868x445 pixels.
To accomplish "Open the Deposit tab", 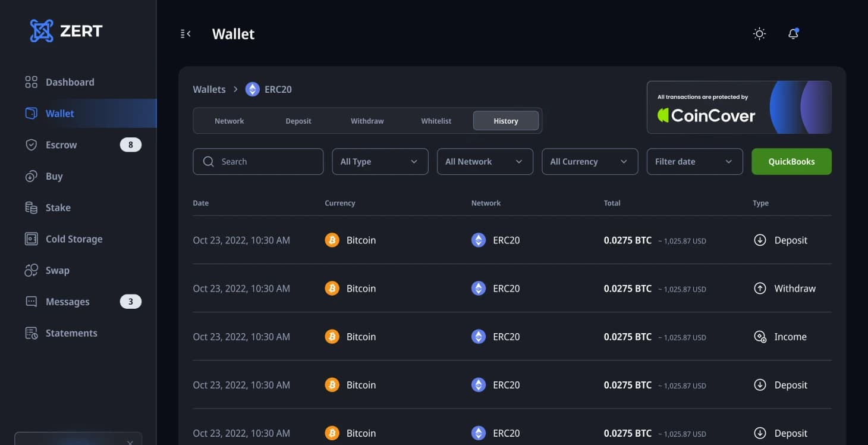I will pyautogui.click(x=298, y=120).
